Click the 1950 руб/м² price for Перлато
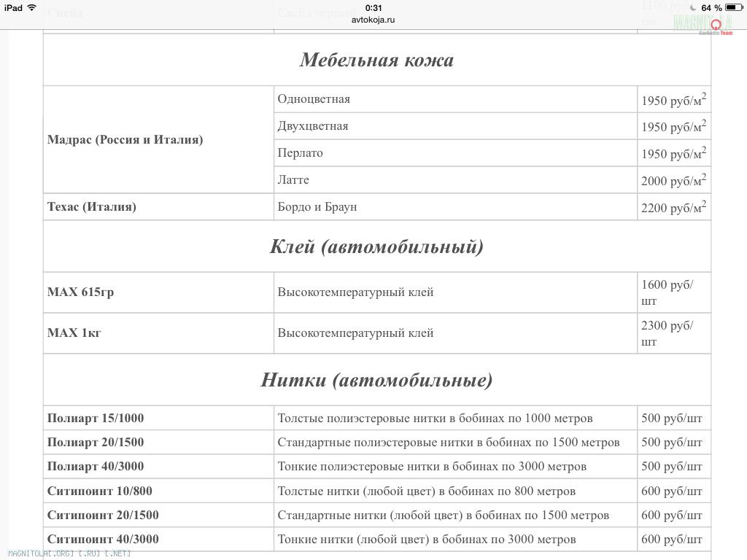 pos(673,153)
